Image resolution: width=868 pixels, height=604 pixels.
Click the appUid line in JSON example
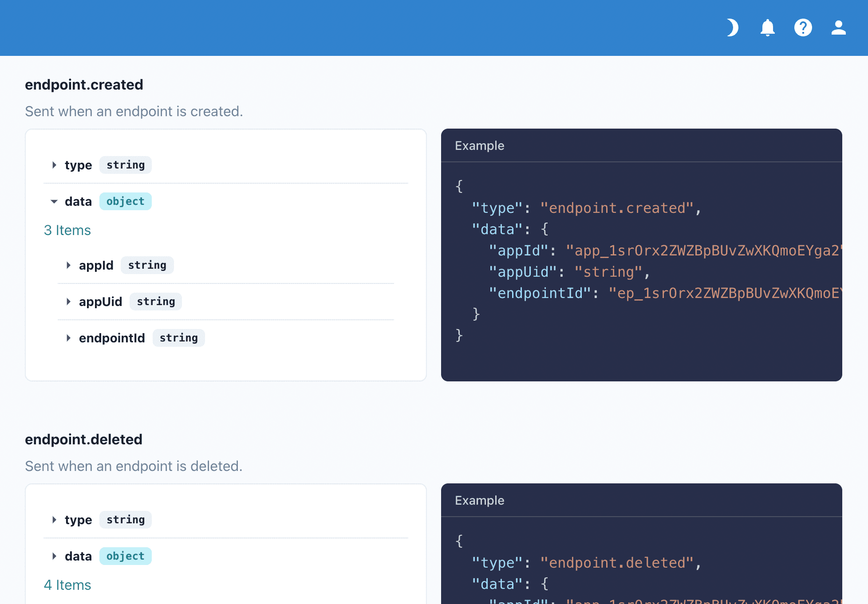569,272
